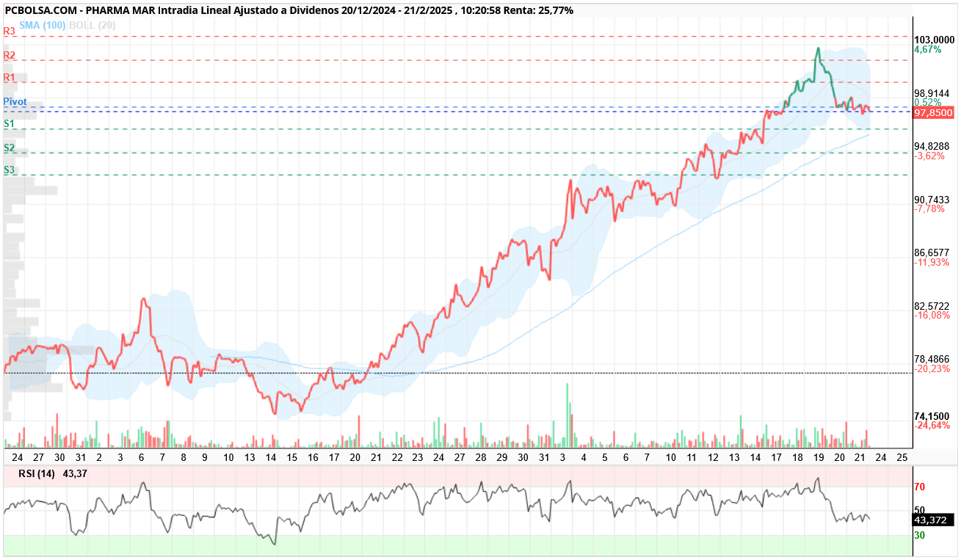Click the RSI oversold level 30 label
The width and height of the screenshot is (961, 560).
(x=918, y=536)
